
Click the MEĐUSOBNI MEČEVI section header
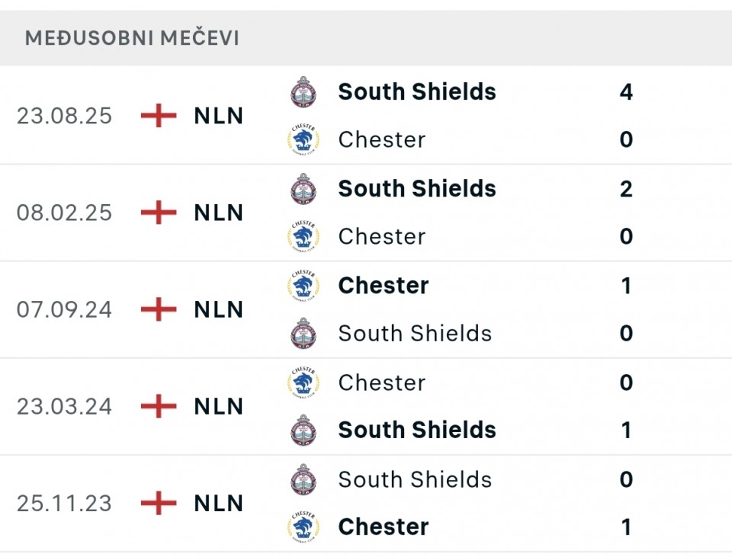132,38
